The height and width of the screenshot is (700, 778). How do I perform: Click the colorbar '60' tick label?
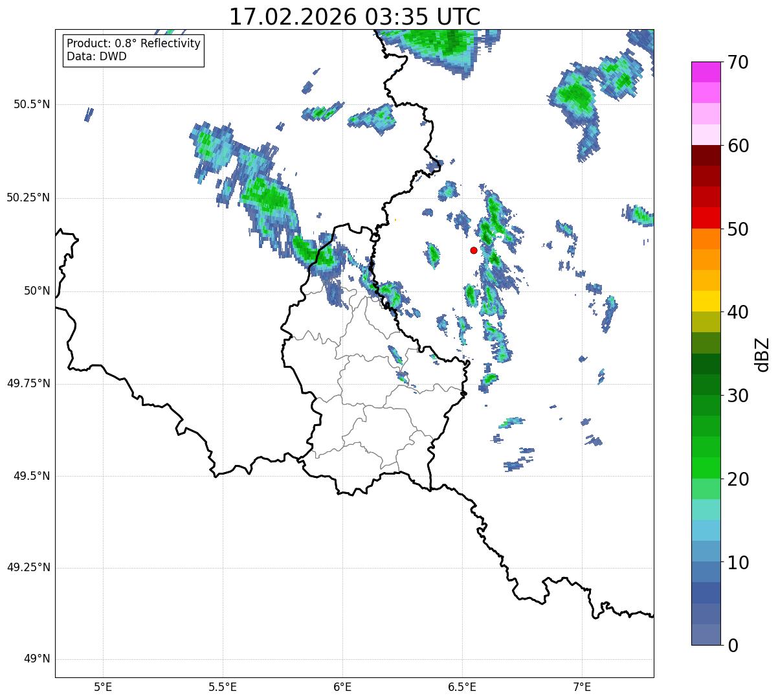coord(738,146)
